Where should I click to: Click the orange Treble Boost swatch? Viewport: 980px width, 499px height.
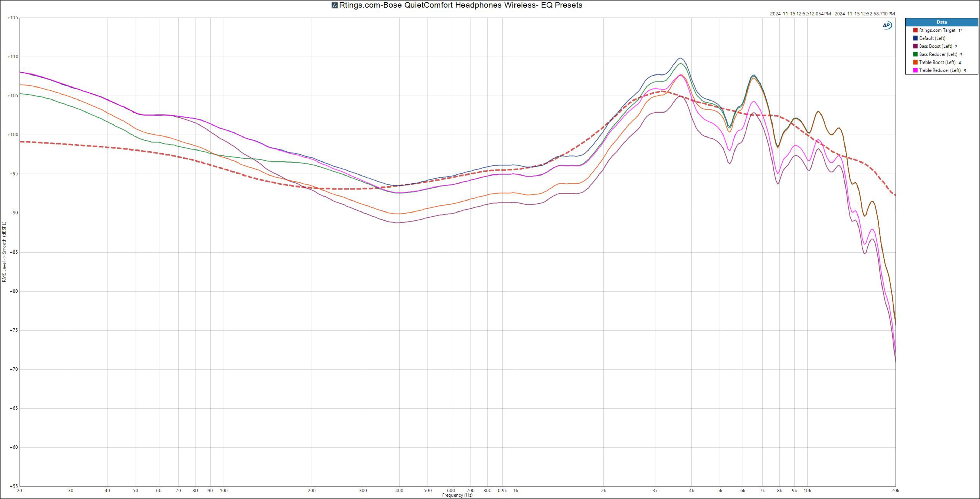click(x=915, y=62)
